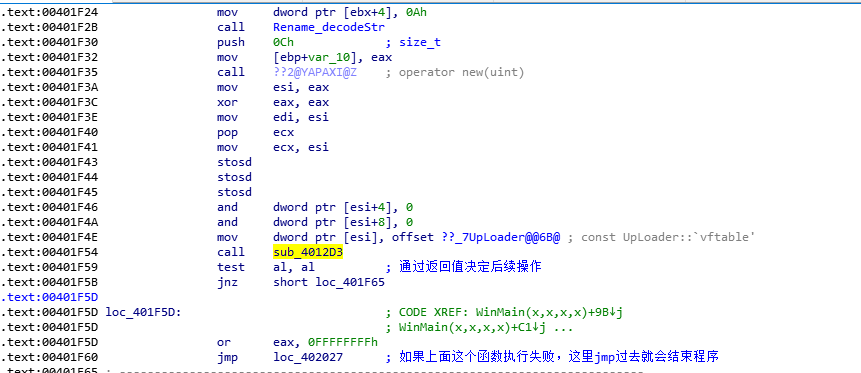Select address .text:00401F5B
The width and height of the screenshot is (861, 373).
point(49,282)
